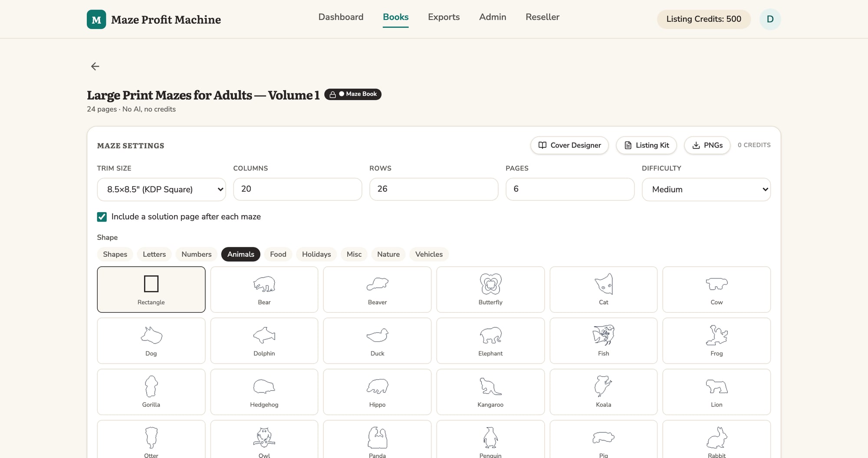This screenshot has height=458, width=868.
Task: Switch to the Letters category tab
Action: 154,254
